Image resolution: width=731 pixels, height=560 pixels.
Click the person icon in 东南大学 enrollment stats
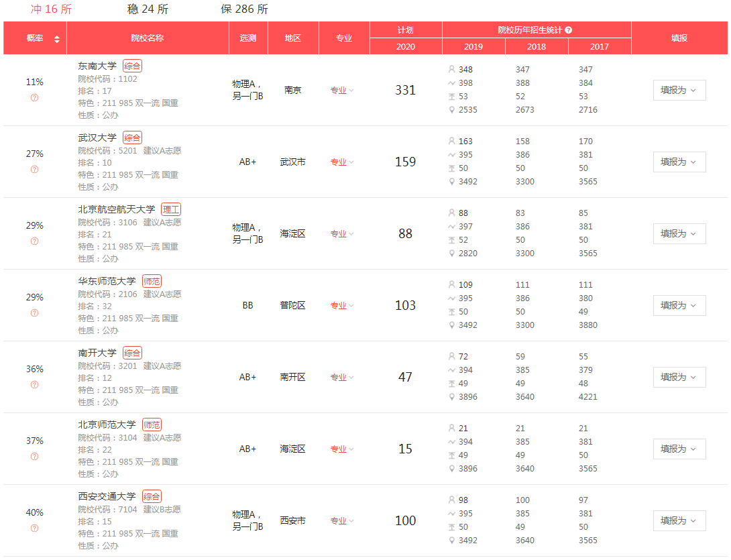453,69
